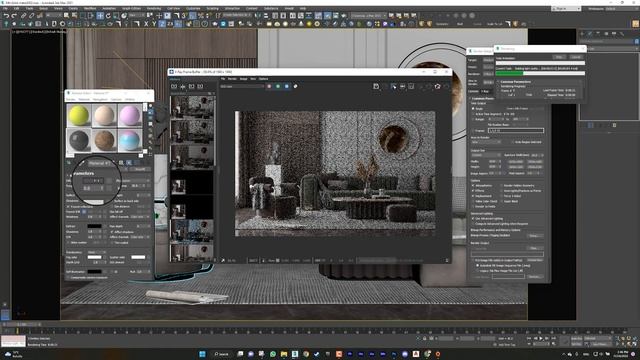Image resolution: width=640 pixels, height=360 pixels.
Task: Open Options menu in V-Ray Frame Buffer
Action: point(263,79)
